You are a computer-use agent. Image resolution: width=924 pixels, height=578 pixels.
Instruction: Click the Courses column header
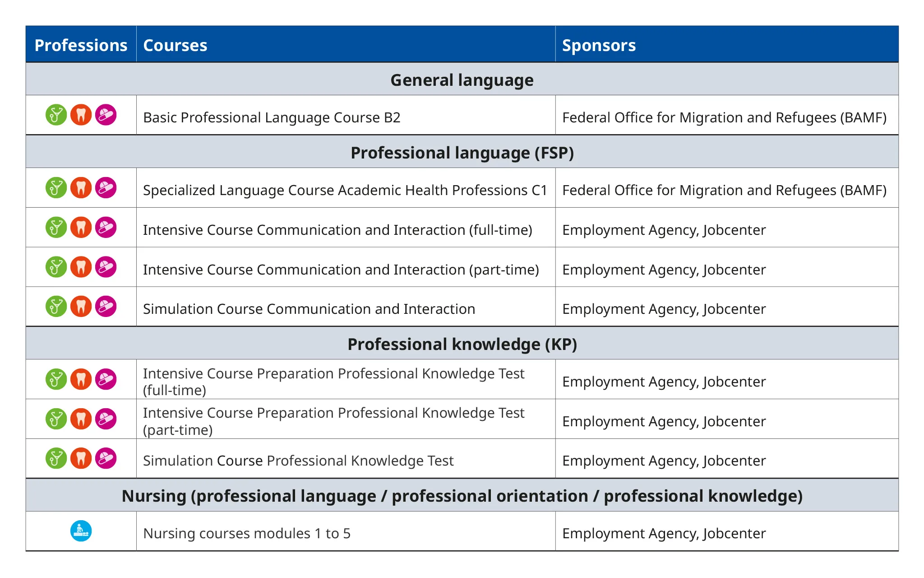pos(175,45)
